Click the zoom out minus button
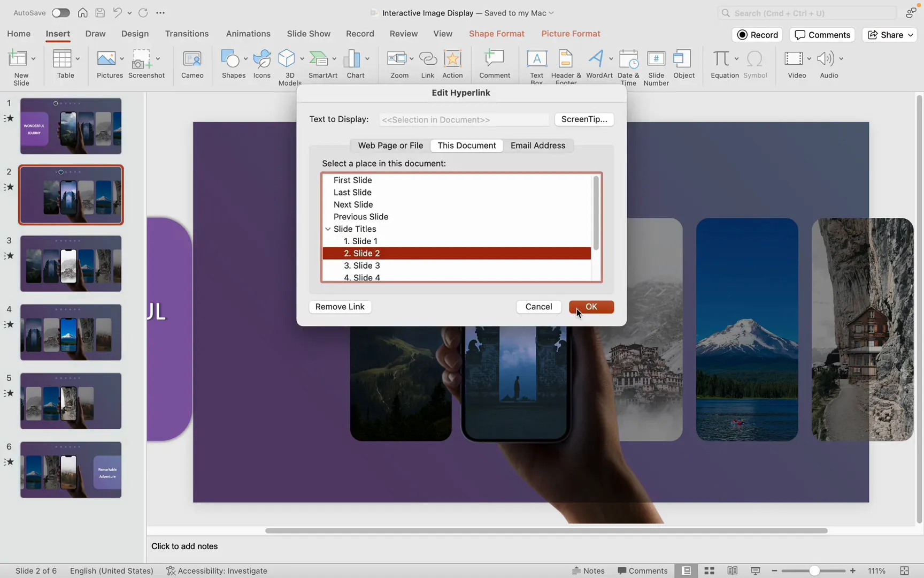This screenshot has width=924, height=578. coord(774,571)
